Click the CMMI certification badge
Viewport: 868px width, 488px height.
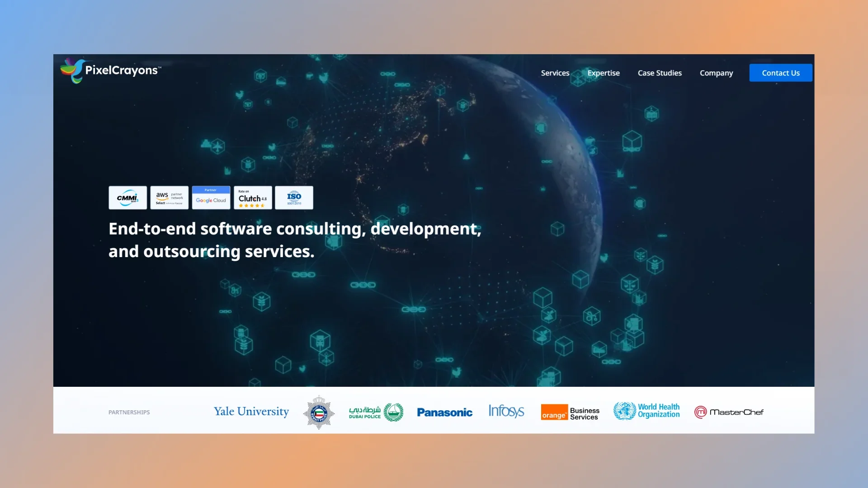click(x=127, y=198)
